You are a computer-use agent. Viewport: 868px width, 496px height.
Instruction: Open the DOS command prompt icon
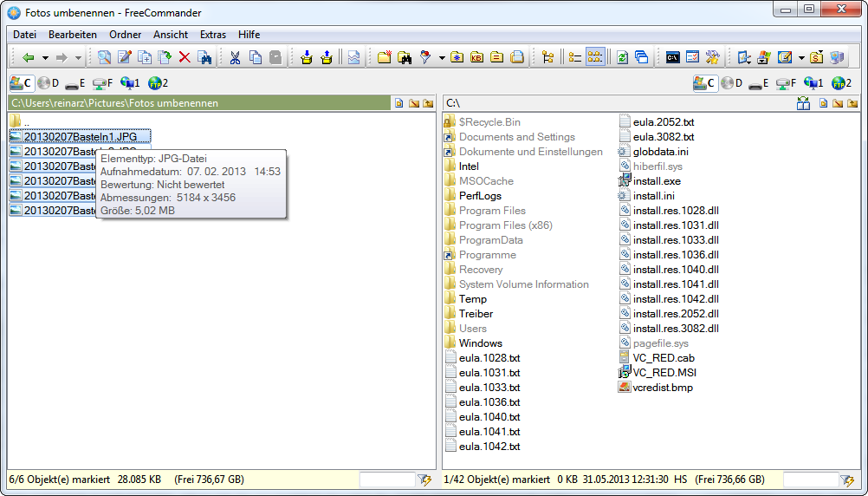click(x=672, y=58)
